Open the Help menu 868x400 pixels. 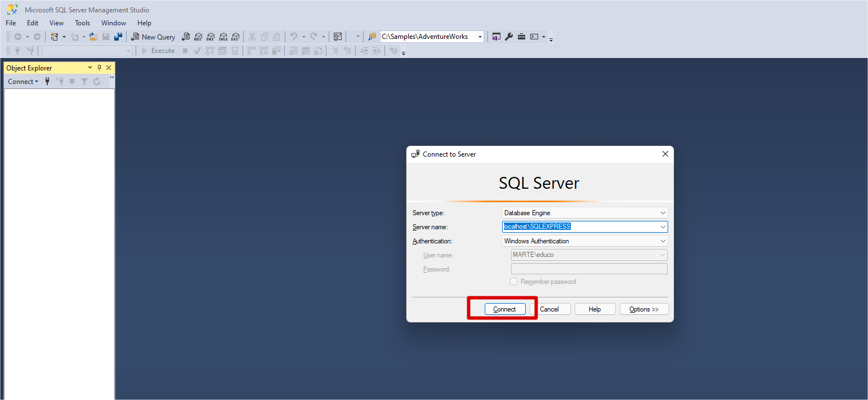[x=144, y=23]
